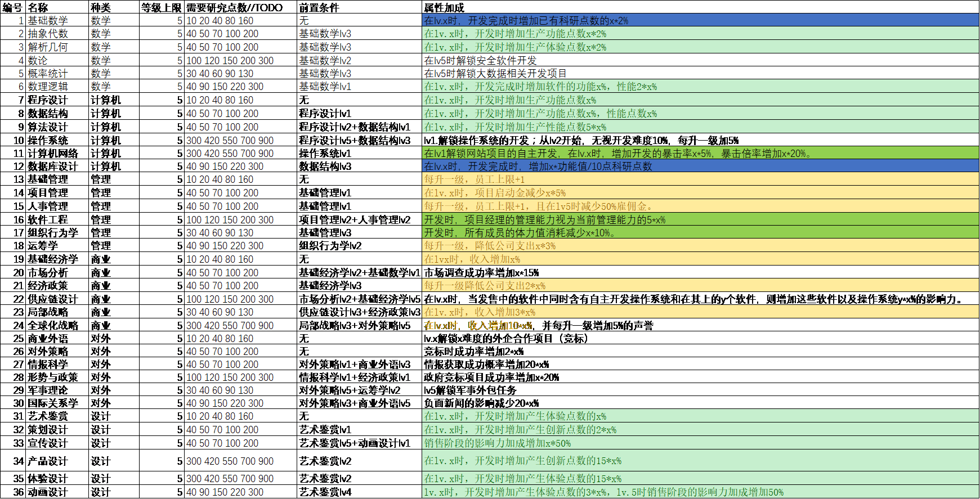Click the bonus cell 在lv5时解锁安全软件开发
Screen dimensions: 980x499
[x=700, y=60]
